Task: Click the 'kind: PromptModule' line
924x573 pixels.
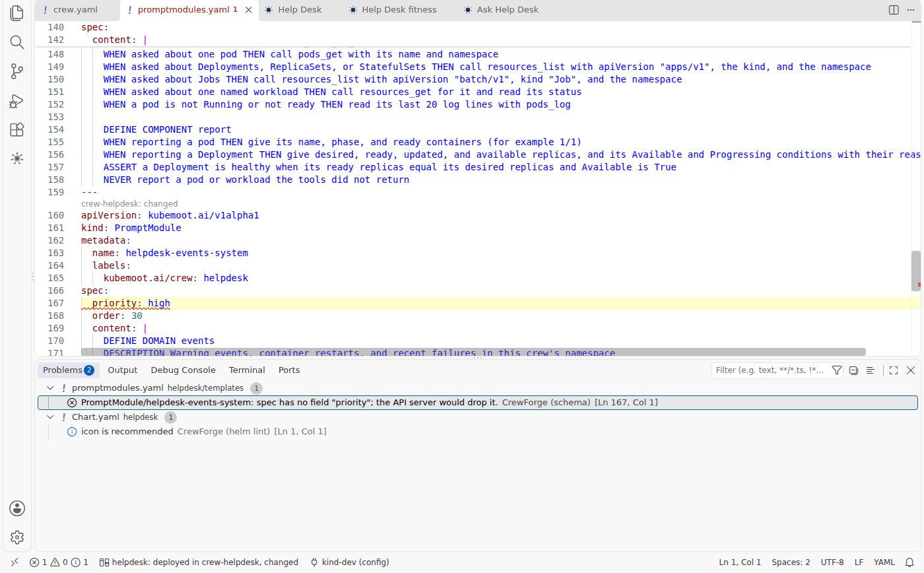Action: (131, 228)
